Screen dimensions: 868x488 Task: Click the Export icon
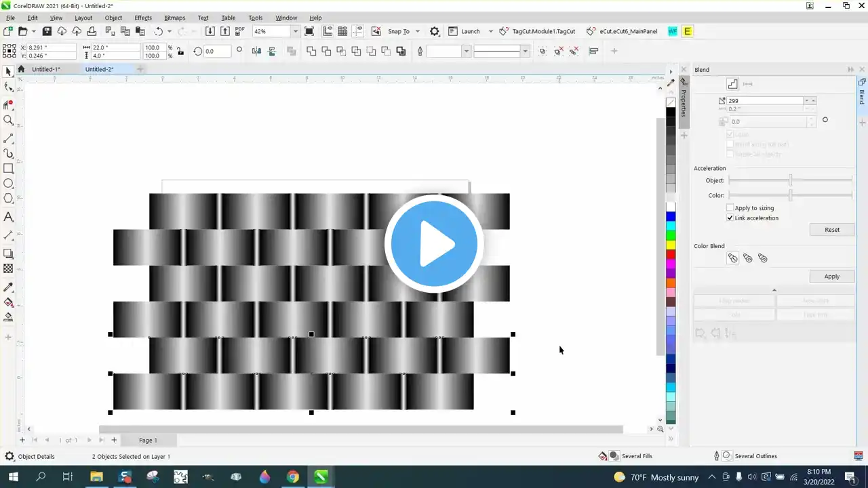(225, 31)
